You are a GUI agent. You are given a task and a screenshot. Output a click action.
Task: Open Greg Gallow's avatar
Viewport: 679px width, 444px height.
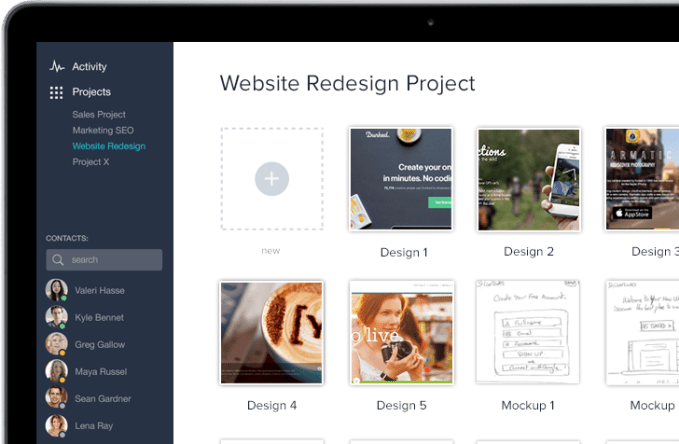(56, 344)
